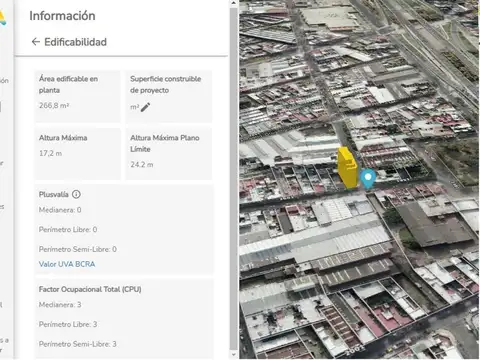Select the 'Perímetro Semi-Libre: 3' line

78,344
